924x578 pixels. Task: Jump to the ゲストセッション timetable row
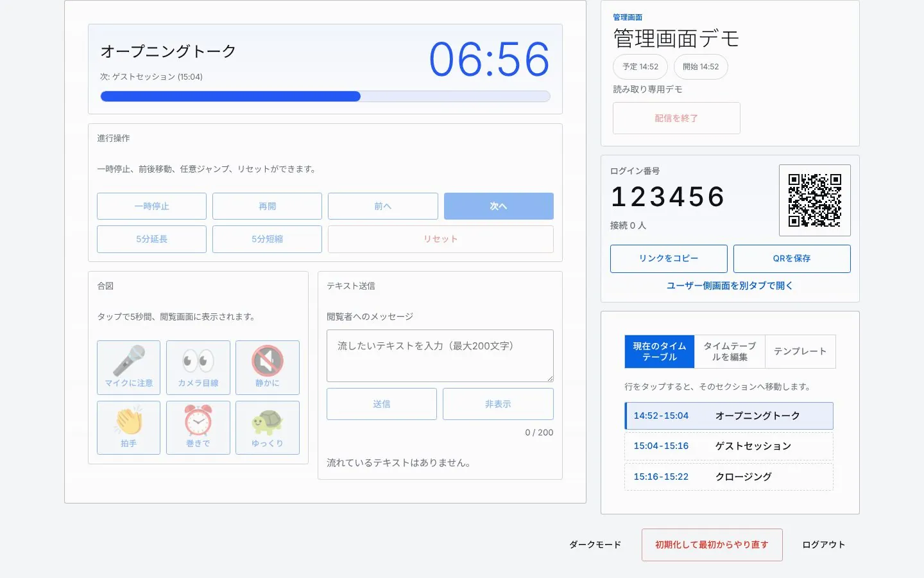pos(729,446)
